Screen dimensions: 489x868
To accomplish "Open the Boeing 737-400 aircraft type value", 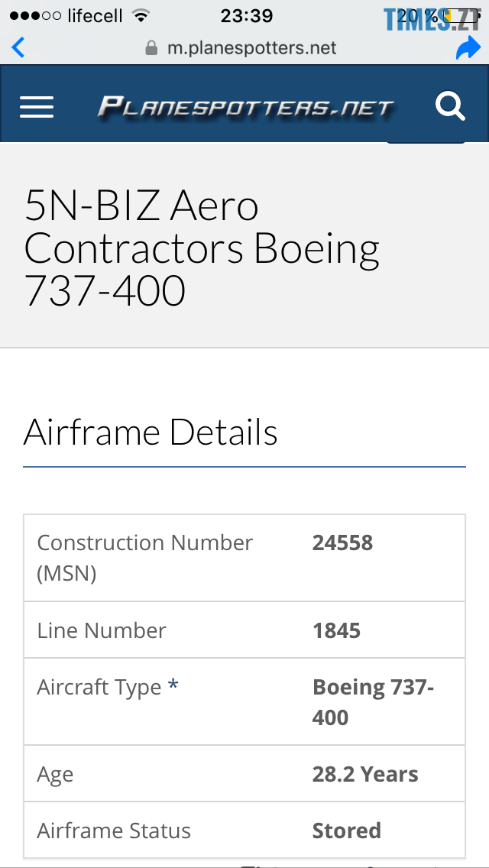I will [x=373, y=701].
